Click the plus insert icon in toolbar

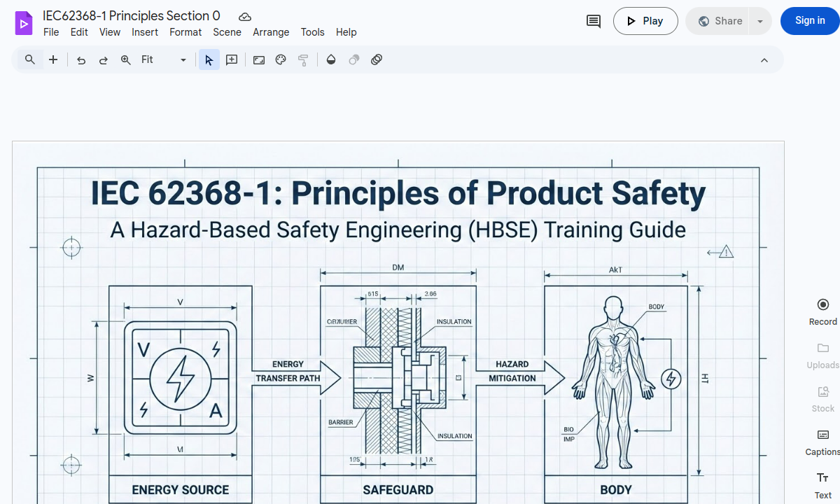[53, 60]
